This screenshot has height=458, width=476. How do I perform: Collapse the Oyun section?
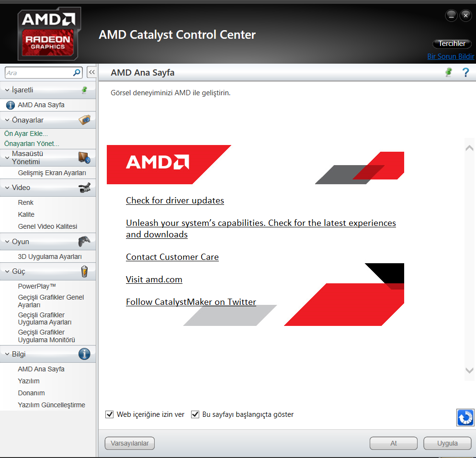coord(7,242)
